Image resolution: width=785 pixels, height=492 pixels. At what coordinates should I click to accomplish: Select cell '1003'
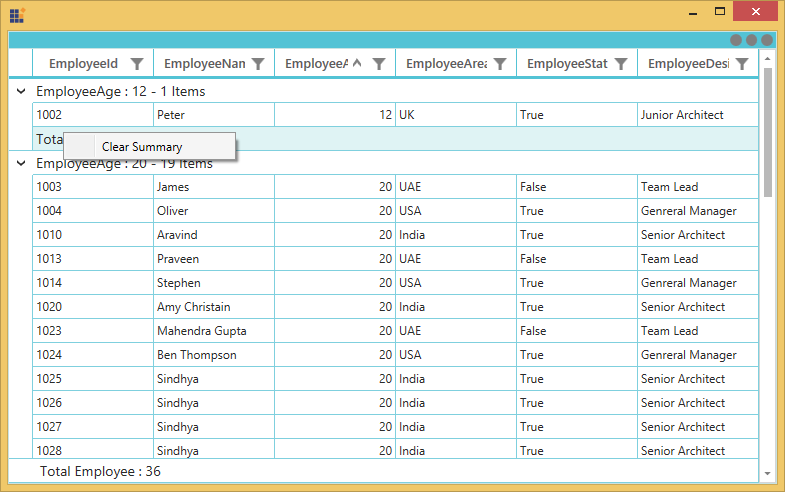(93, 187)
